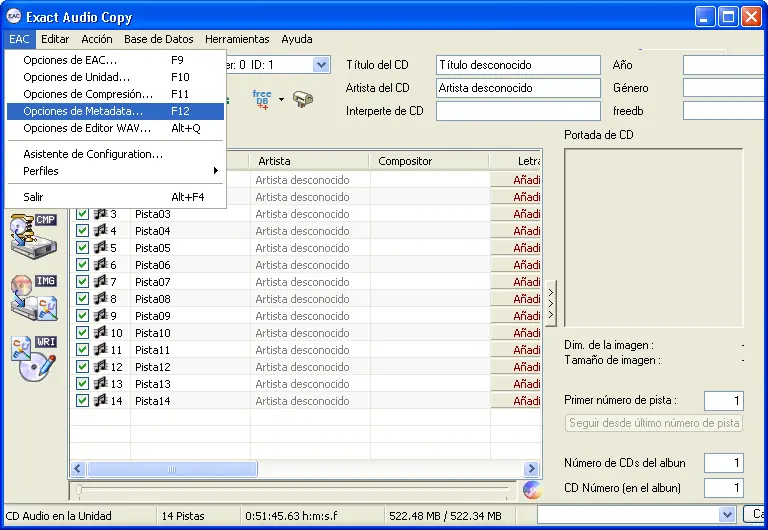Click the Interperte de CD input field
This screenshot has width=768, height=530.
pos(518,111)
